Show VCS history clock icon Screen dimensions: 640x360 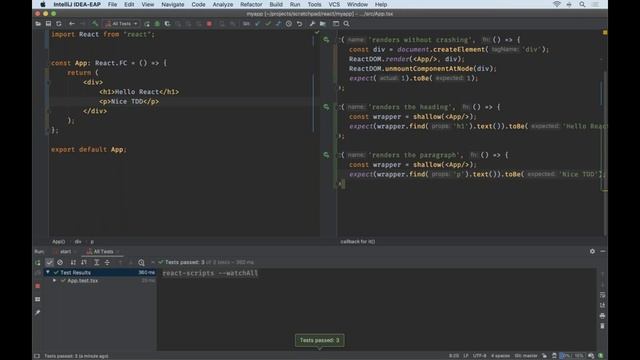(289, 24)
